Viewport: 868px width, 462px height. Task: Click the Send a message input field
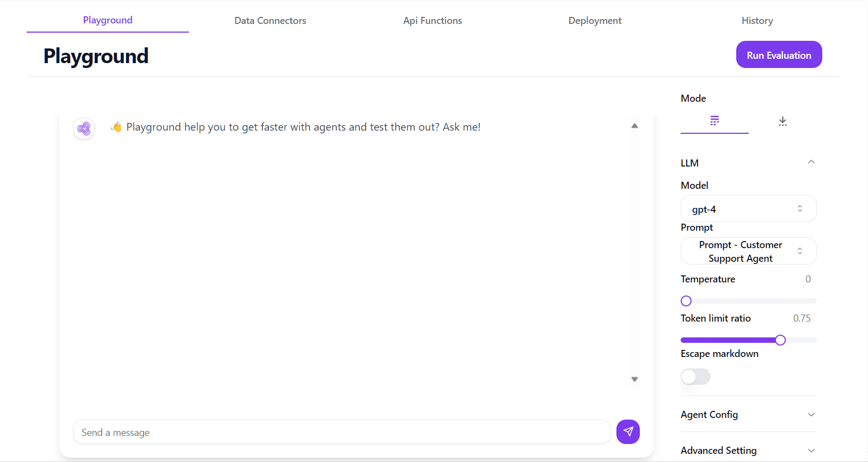[x=341, y=432]
